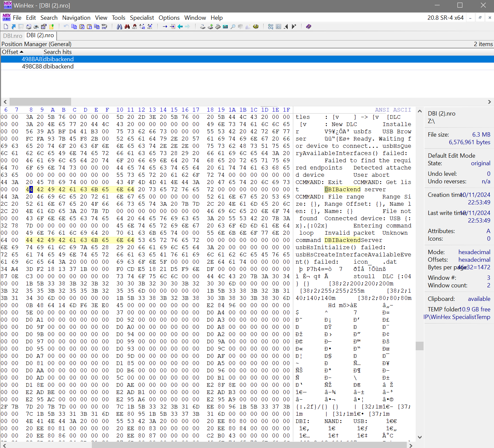Click scroll-left arrow of Position Manager scrollbar
This screenshot has width=494, height=448.
click(x=5, y=102)
